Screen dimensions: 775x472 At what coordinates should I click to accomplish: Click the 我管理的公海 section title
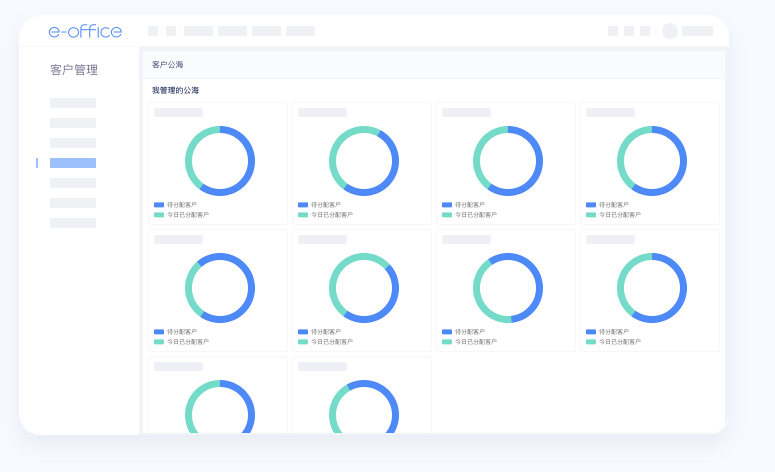coord(175,91)
